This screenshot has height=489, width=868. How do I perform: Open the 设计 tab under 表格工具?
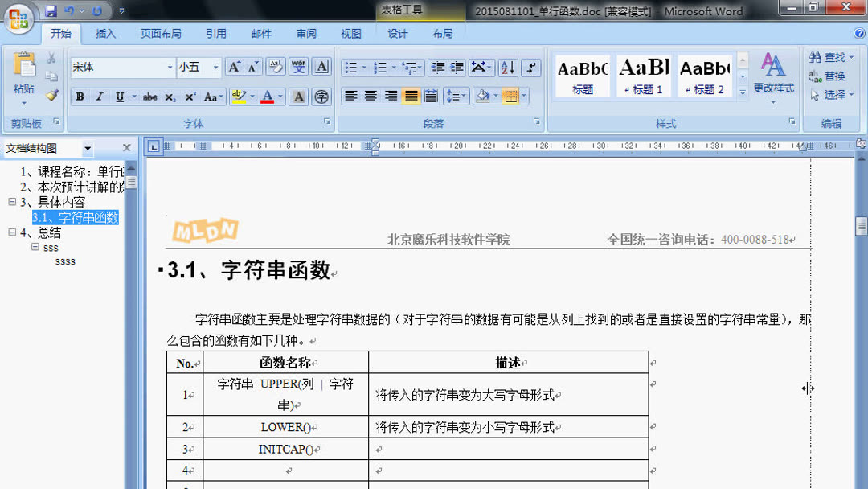point(397,33)
